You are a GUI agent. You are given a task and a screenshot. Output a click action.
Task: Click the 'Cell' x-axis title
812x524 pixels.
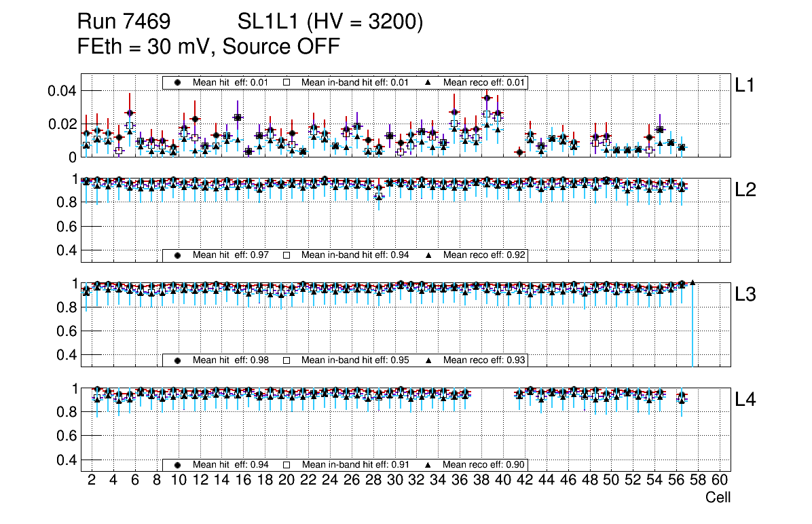pos(718,498)
